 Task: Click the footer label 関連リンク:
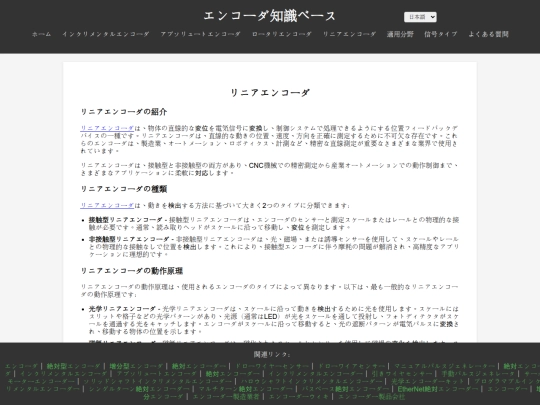(x=272, y=354)
